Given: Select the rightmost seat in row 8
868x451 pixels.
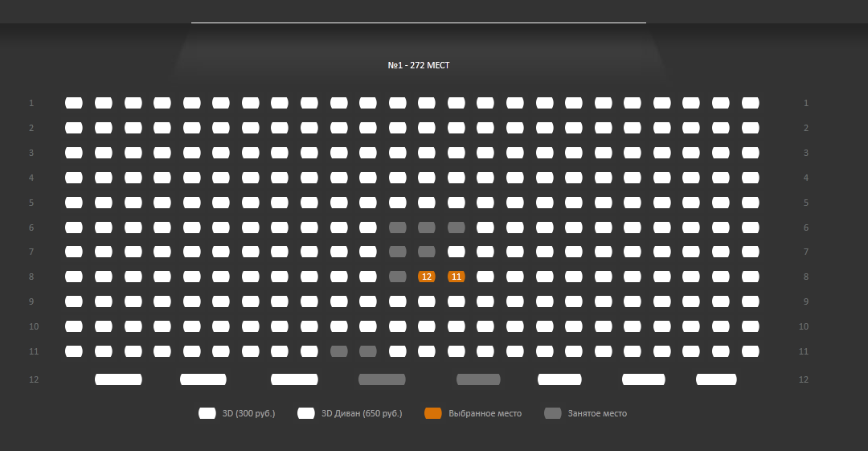Looking at the screenshot, I should (x=750, y=277).
